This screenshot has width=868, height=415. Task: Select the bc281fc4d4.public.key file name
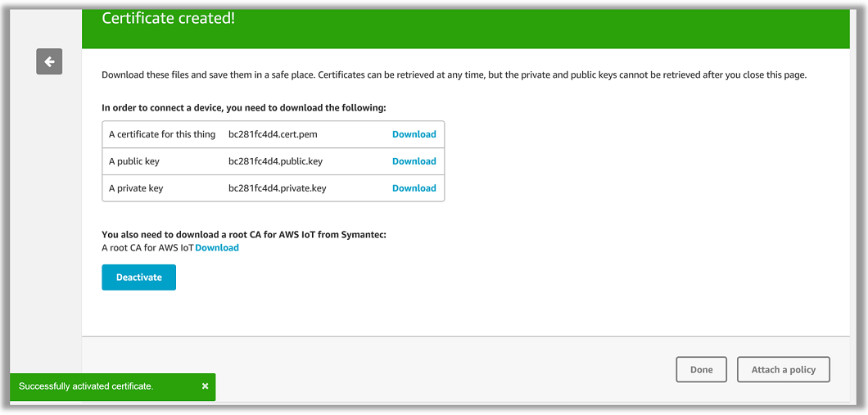[275, 161]
